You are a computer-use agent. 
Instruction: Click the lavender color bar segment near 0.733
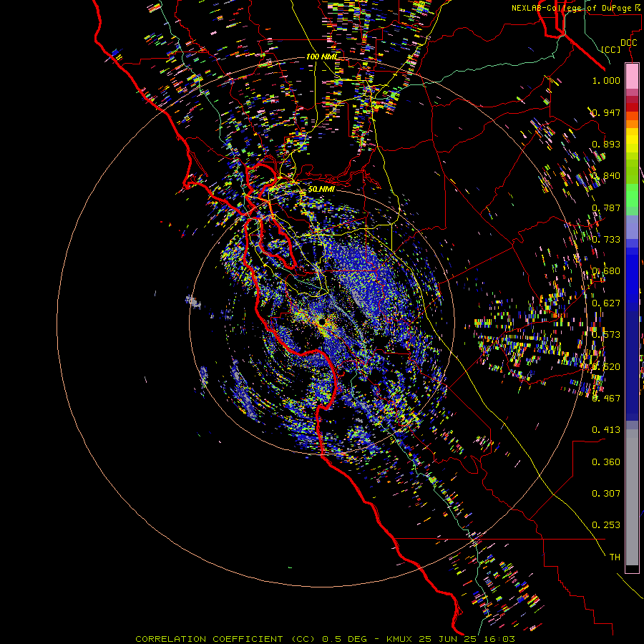coord(632,227)
